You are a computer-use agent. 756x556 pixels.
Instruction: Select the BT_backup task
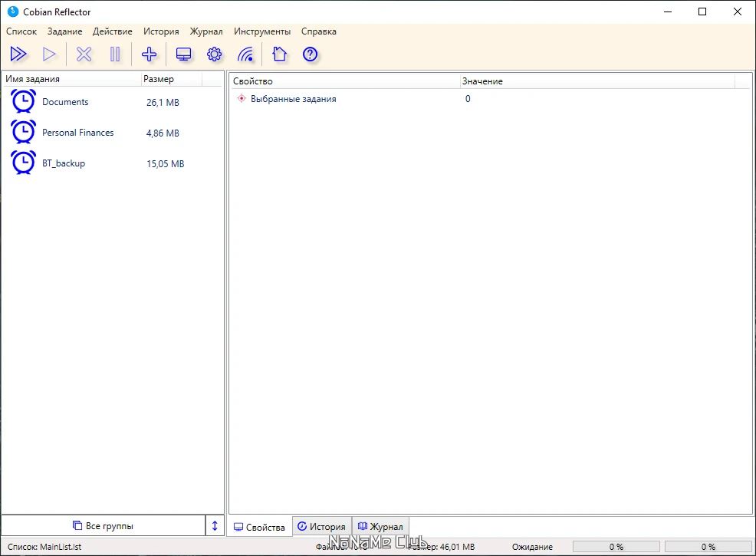coord(64,163)
